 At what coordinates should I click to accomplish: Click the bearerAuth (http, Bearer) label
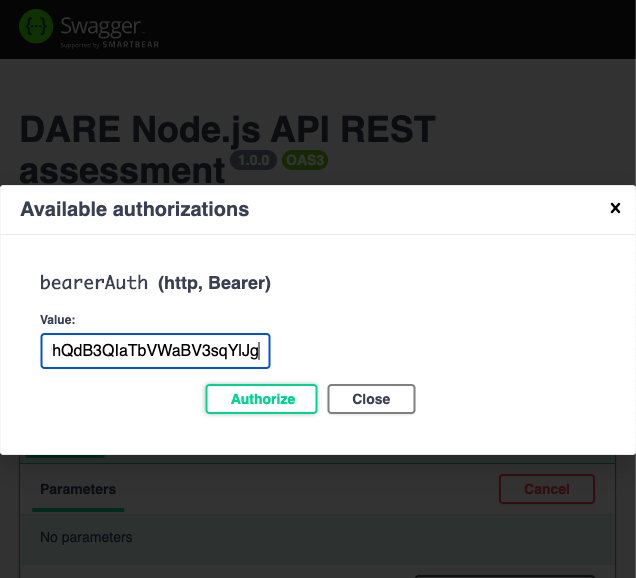[155, 283]
